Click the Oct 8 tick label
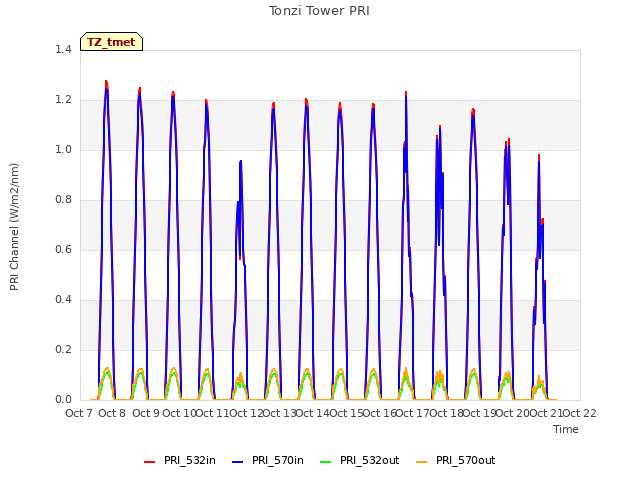Viewport: 640px width, 480px height. click(x=112, y=413)
